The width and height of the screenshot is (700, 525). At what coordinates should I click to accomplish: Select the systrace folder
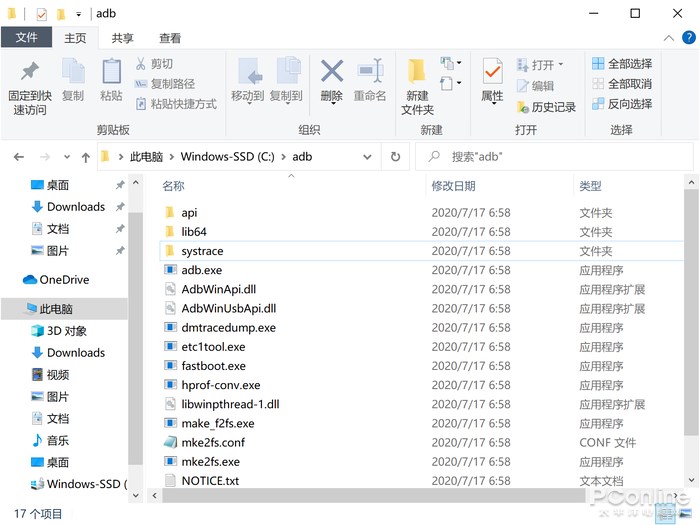pos(421,251)
